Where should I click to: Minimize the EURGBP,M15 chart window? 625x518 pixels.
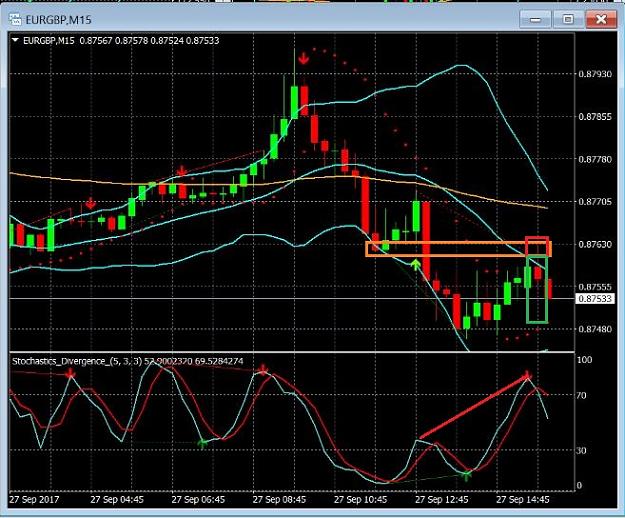point(535,19)
